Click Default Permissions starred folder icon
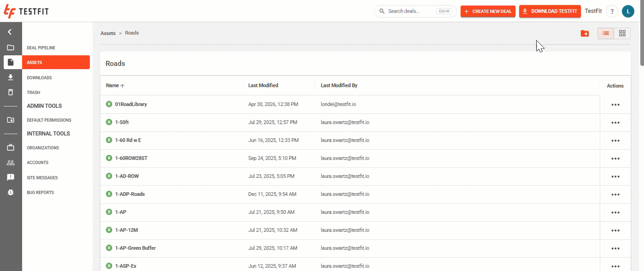 click(11, 120)
